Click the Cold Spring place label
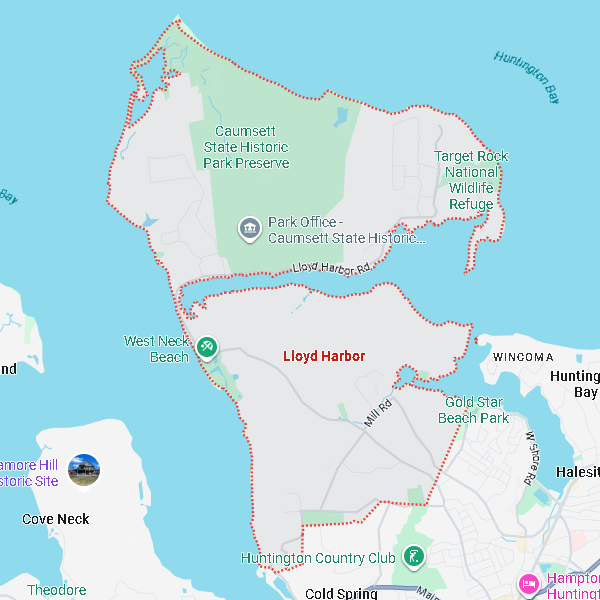This screenshot has width=600, height=600. (341, 593)
